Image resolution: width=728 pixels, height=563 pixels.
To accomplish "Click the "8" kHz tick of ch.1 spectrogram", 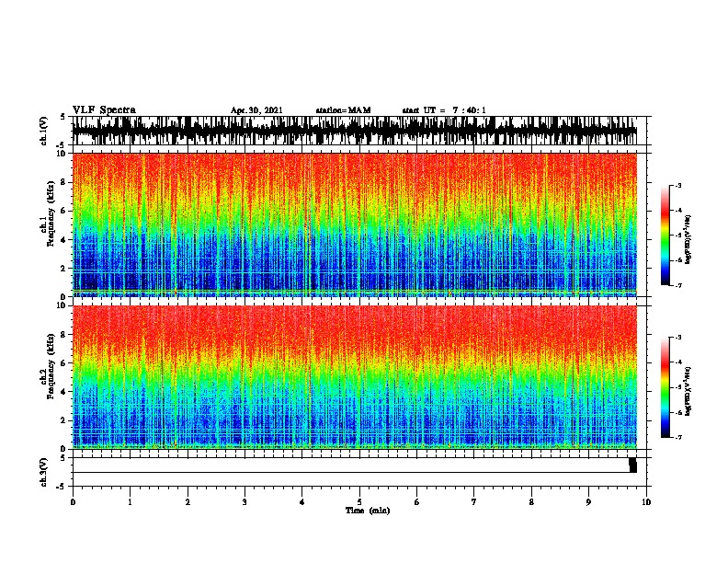I will (x=63, y=182).
